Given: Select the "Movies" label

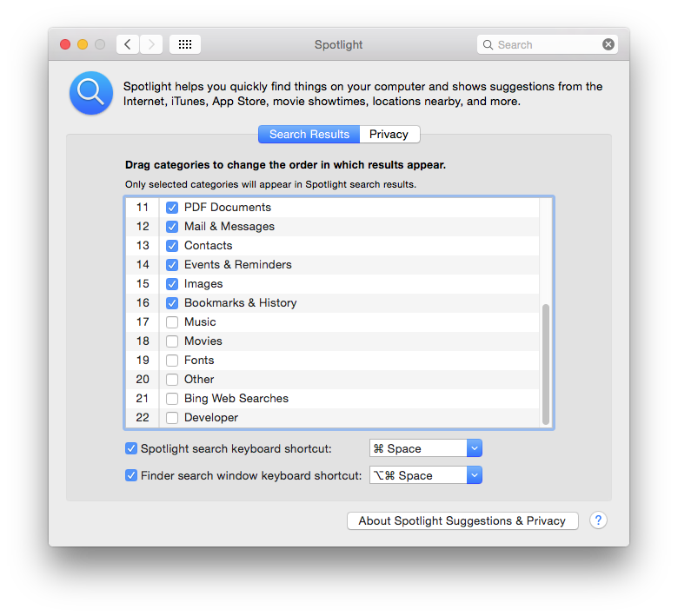Looking at the screenshot, I should point(203,341).
